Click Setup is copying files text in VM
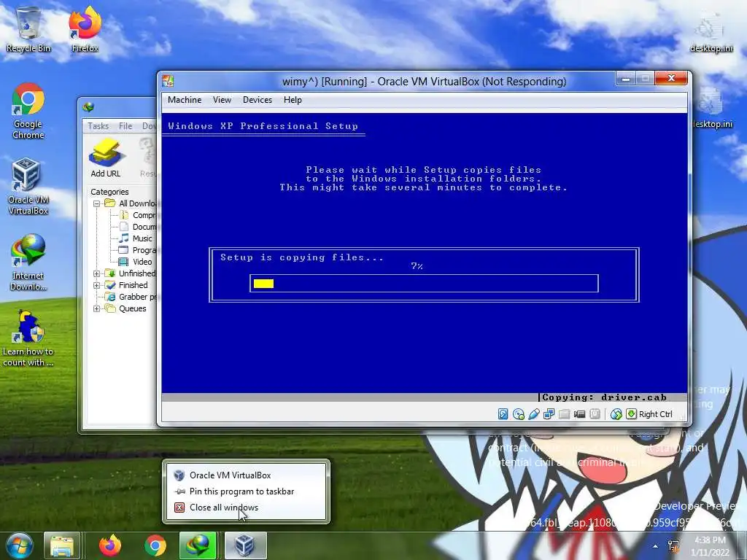The height and width of the screenshot is (560, 747). point(301,257)
